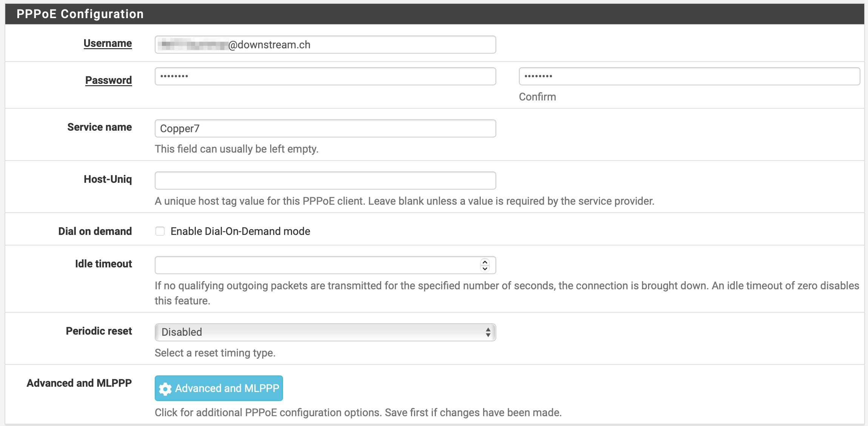Click inside the Username input field
The image size is (868, 426).
325,45
